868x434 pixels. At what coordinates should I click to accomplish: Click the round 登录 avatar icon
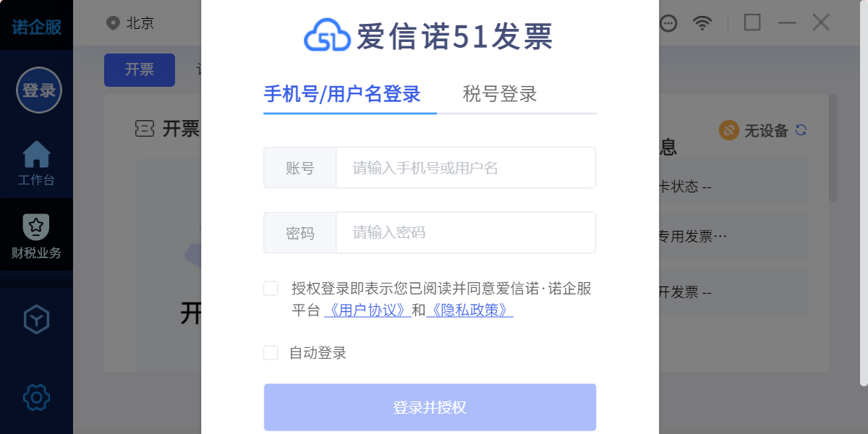point(39,90)
